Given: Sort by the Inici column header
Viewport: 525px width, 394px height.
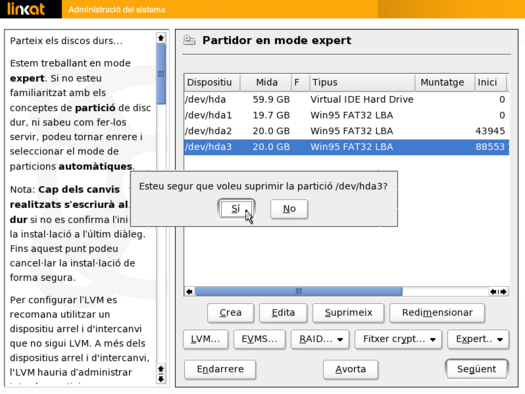Looking at the screenshot, I should coord(490,82).
